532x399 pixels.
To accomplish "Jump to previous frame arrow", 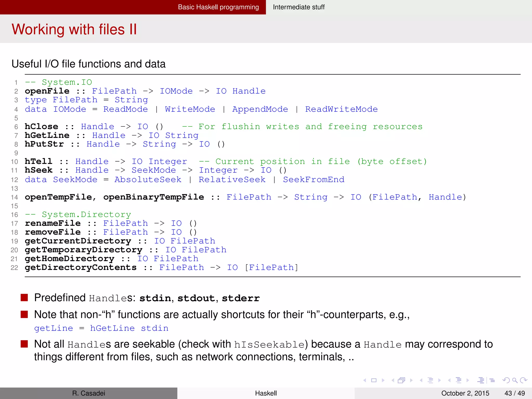I will coord(393,380).
